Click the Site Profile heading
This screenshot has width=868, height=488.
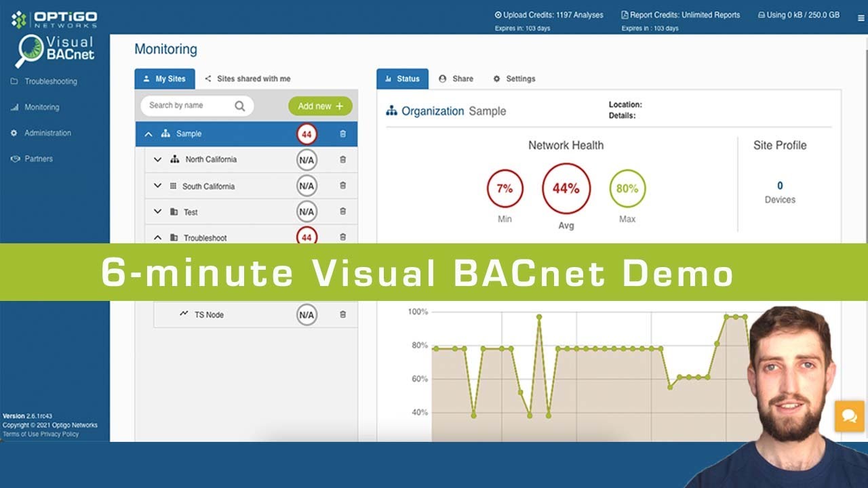(780, 145)
